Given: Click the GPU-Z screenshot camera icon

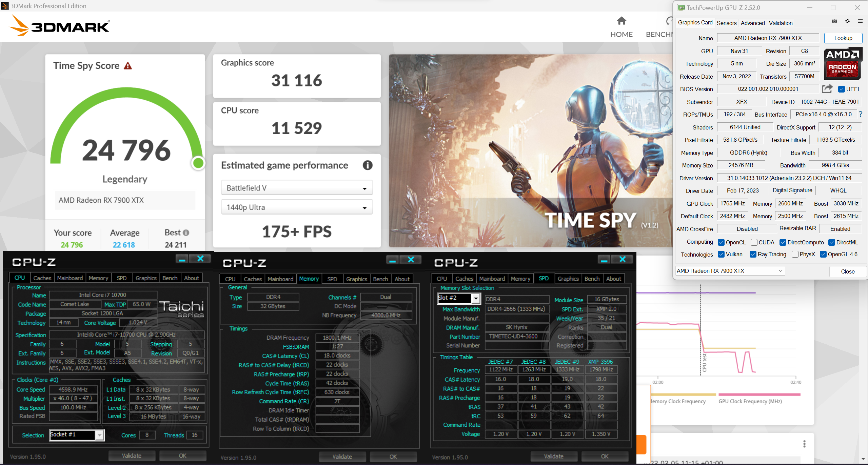Looking at the screenshot, I should point(834,21).
